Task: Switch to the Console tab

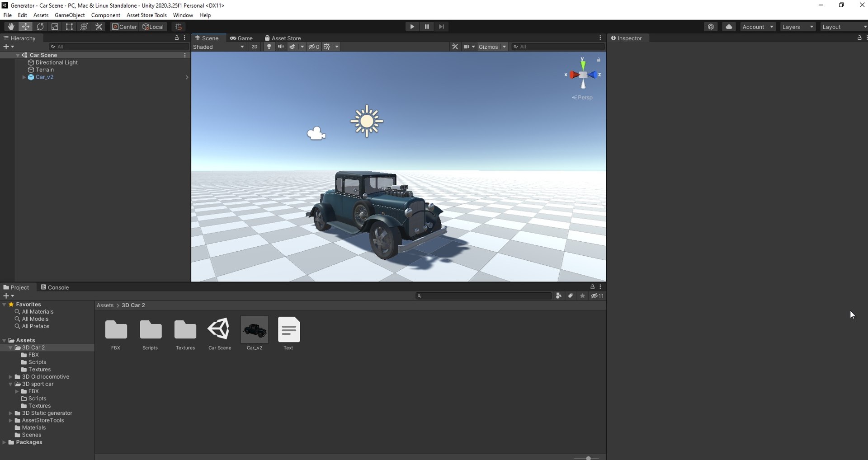Action: [x=55, y=287]
